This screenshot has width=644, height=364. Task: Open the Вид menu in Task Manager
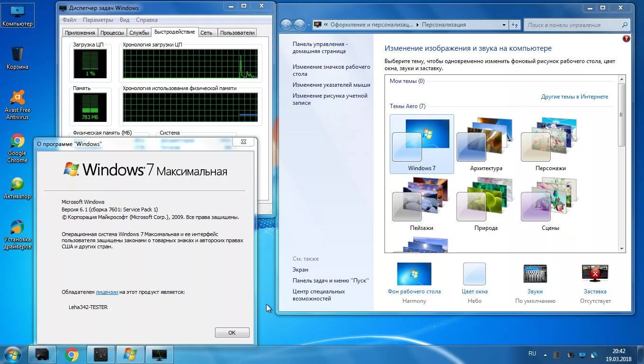125,20
